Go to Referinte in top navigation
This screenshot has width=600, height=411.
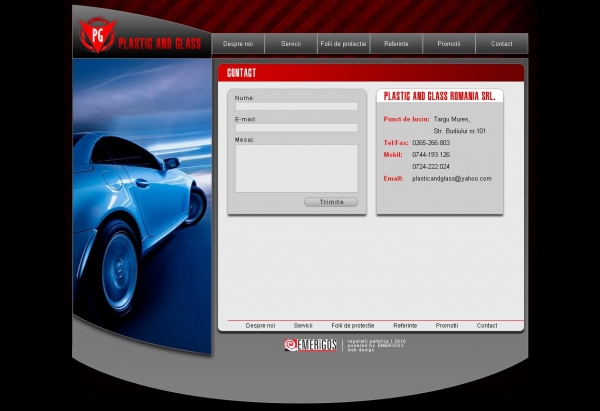point(396,44)
